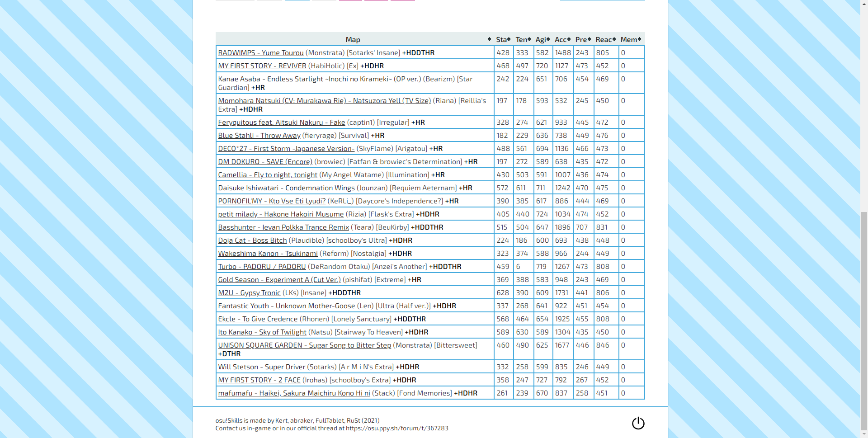Open UNISON SQUARE GARDEN Sugar Song link
The image size is (868, 438).
click(305, 345)
